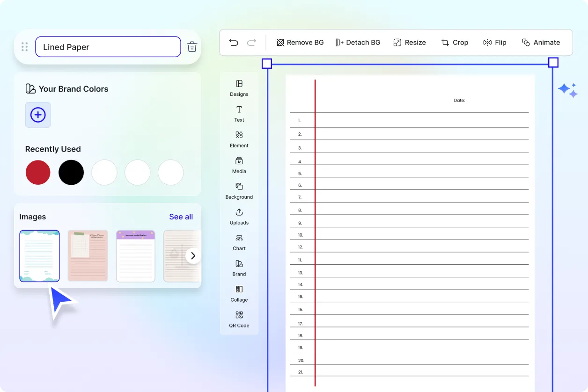Open the Chart panel
588x392 pixels.
[x=239, y=242]
